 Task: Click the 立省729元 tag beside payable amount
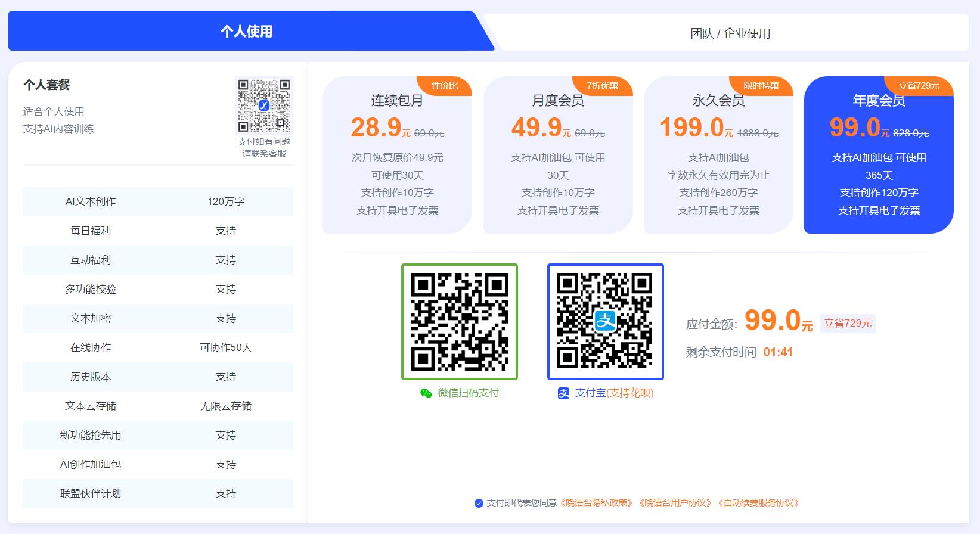848,323
